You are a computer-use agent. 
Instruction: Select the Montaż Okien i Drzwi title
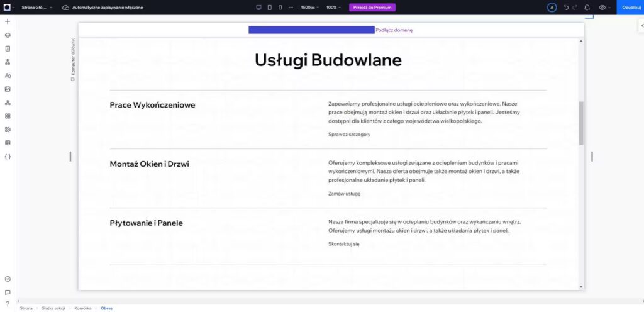(149, 164)
